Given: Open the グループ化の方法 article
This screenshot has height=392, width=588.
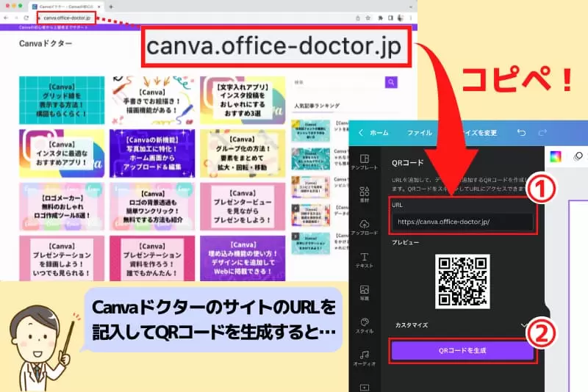Looking at the screenshot, I should coord(243,153).
